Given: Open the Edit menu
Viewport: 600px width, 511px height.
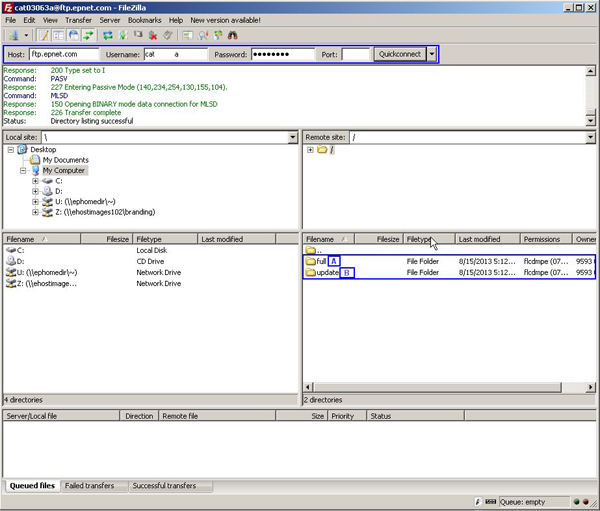Looking at the screenshot, I should click(29, 20).
